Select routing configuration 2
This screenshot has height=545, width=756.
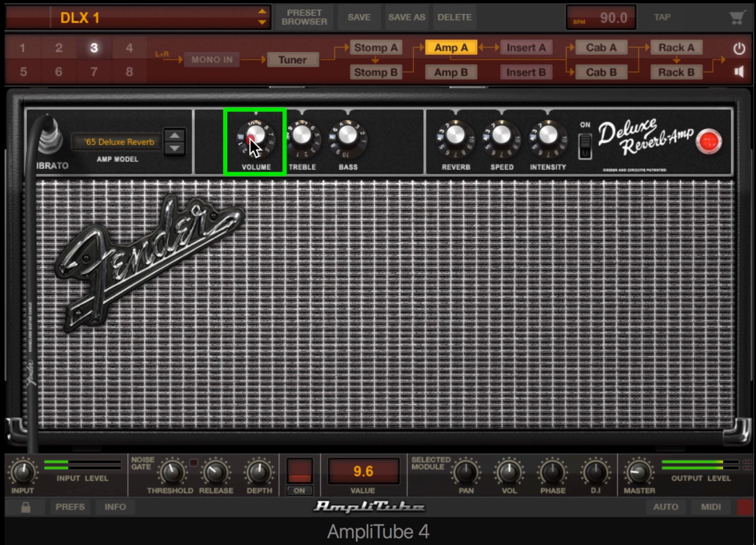[59, 48]
